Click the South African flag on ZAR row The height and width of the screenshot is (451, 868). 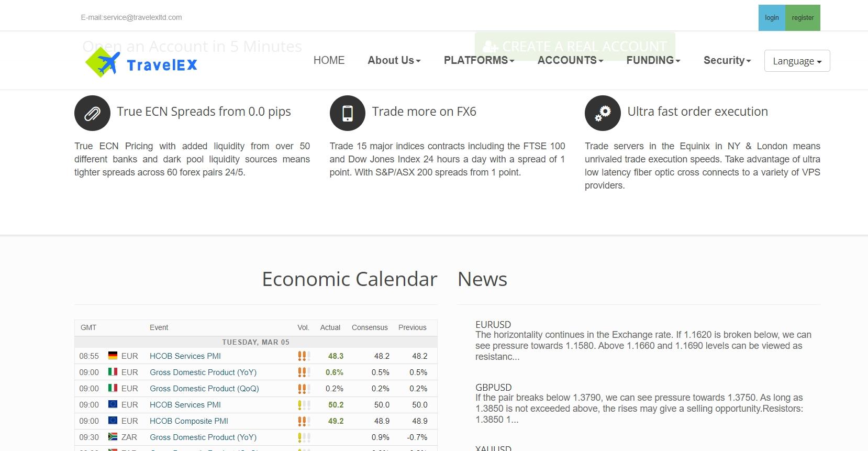[x=113, y=437]
